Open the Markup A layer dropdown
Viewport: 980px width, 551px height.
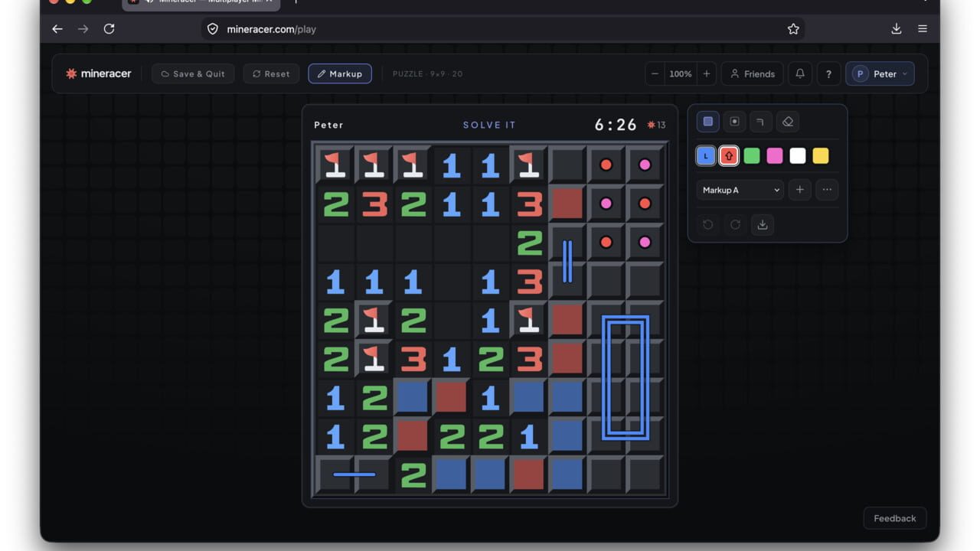pos(740,190)
